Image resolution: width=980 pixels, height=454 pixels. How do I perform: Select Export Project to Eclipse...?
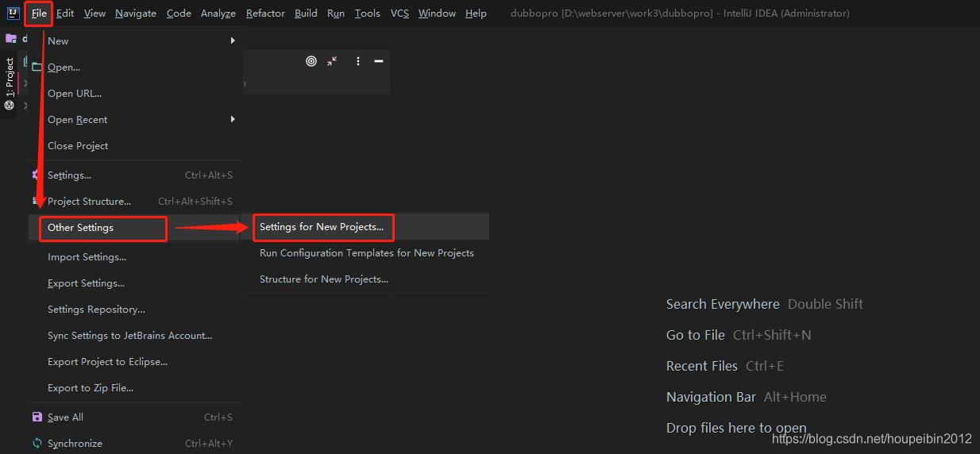pos(135,362)
